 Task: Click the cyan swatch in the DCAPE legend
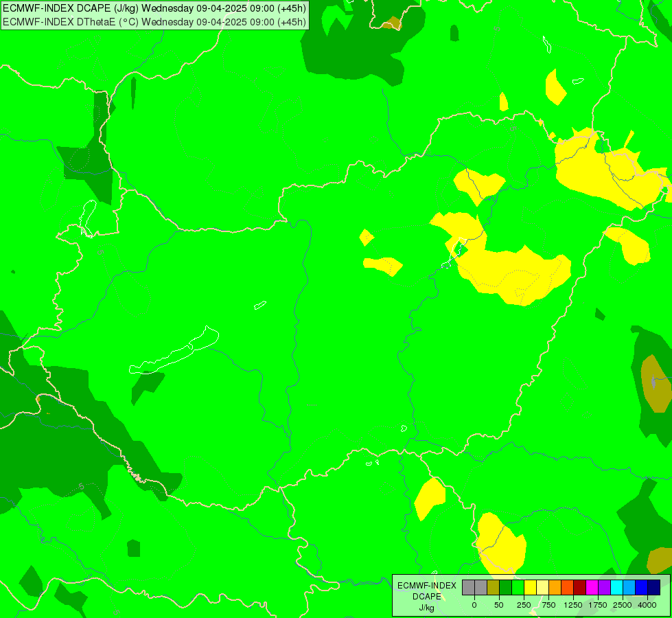[616, 588]
